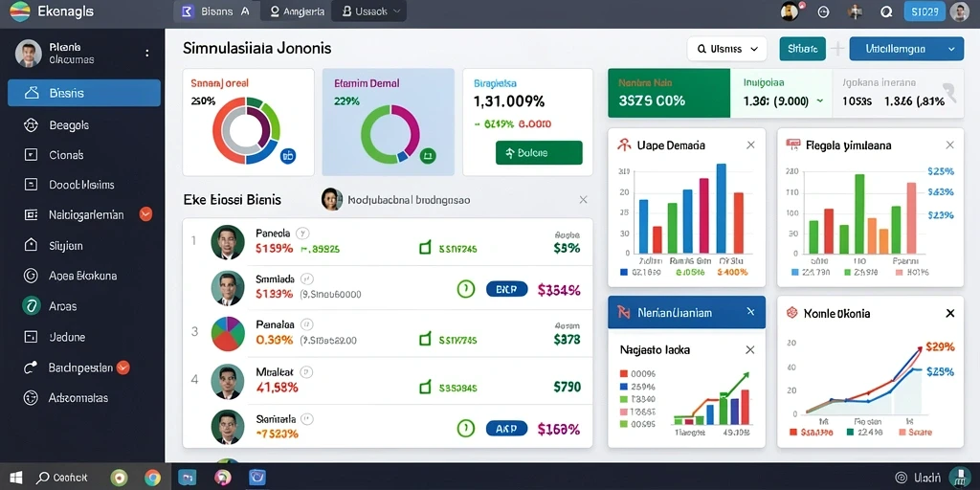Toggle the green checkbox in Mbalkat row

click(x=425, y=387)
